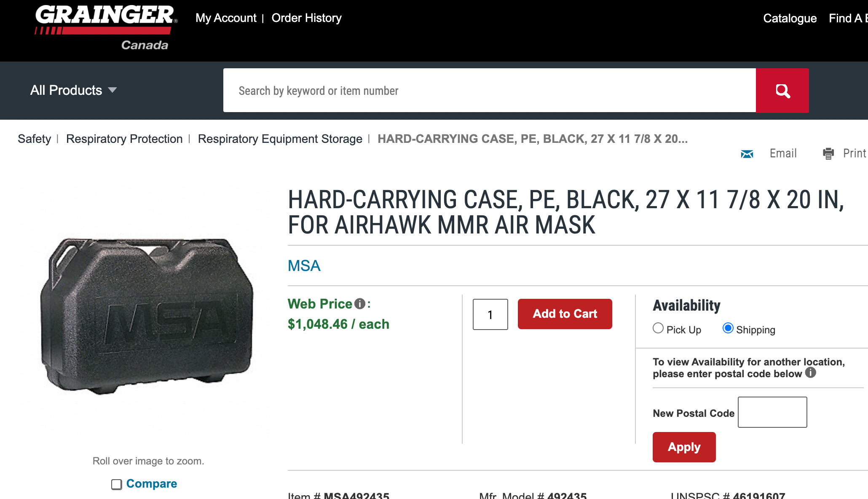This screenshot has height=499, width=868.
Task: Click the postal code info icon
Action: [810, 373]
